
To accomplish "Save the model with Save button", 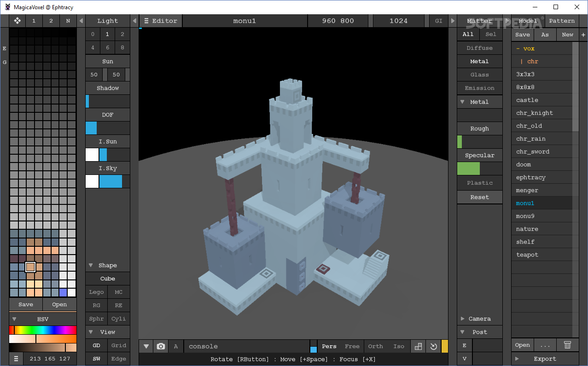I will [x=522, y=35].
